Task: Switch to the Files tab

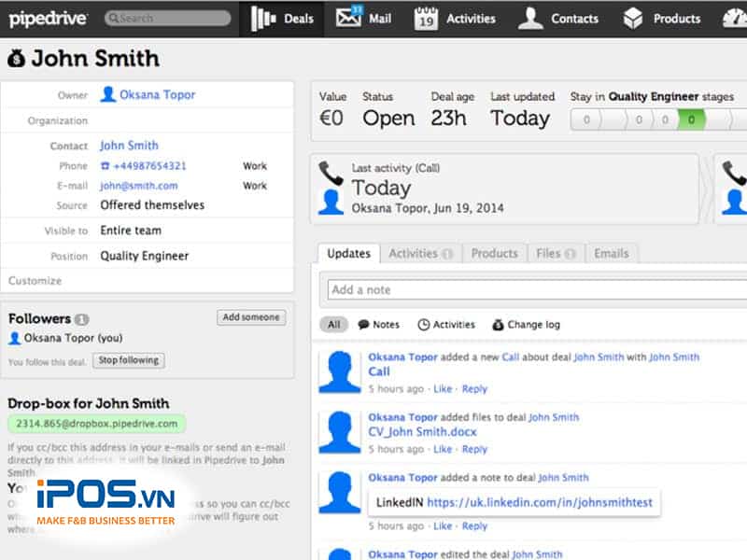Action: (x=556, y=253)
